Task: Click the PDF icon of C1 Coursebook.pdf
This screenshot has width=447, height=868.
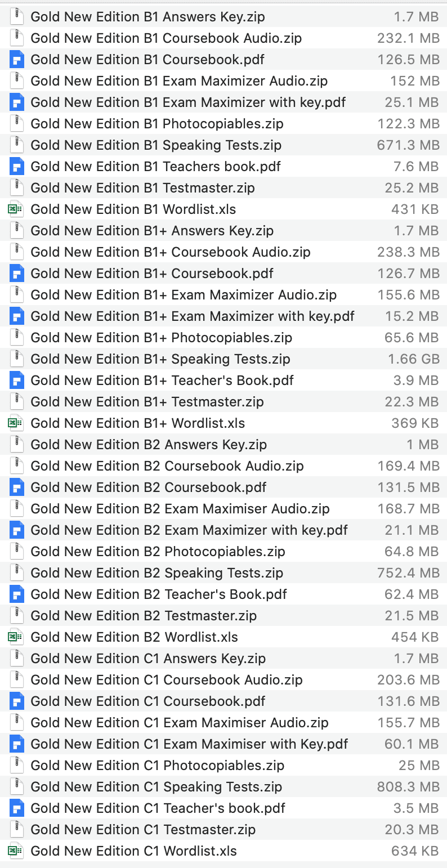Action: (17, 701)
